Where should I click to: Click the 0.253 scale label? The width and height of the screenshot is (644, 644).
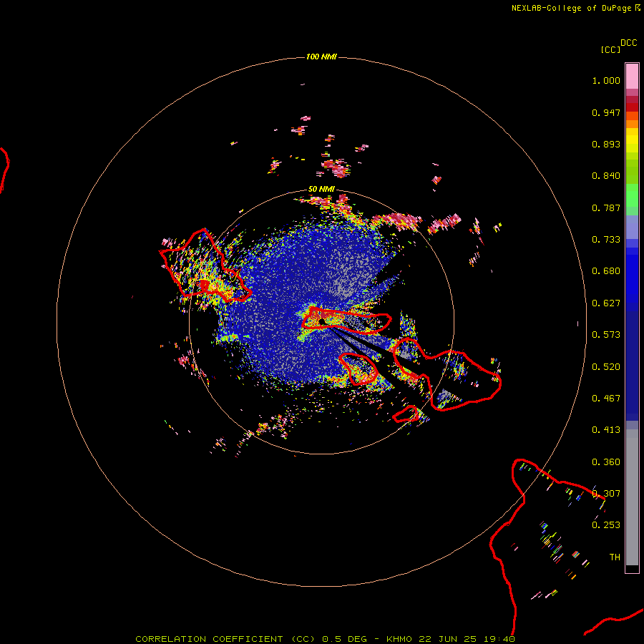[x=606, y=525]
